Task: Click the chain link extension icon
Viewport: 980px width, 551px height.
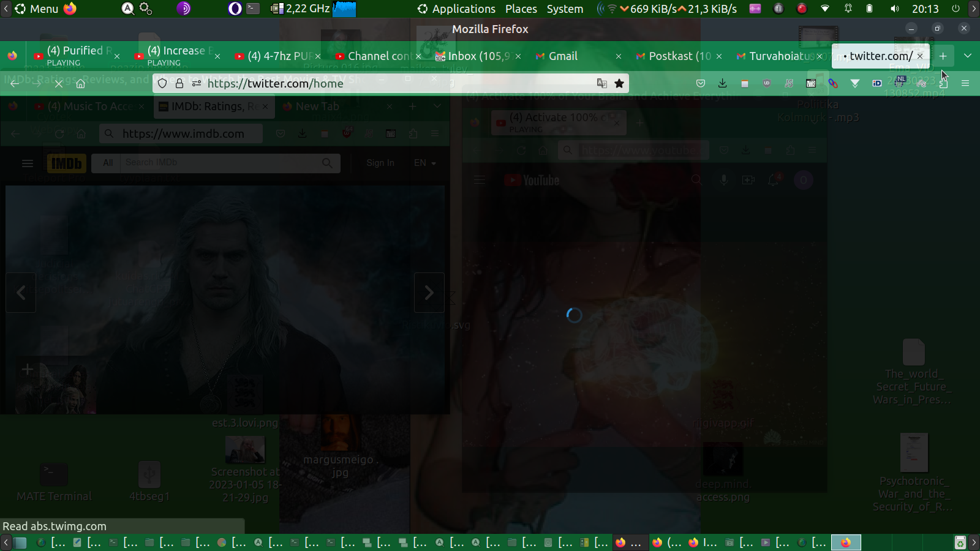Action: [x=833, y=83]
